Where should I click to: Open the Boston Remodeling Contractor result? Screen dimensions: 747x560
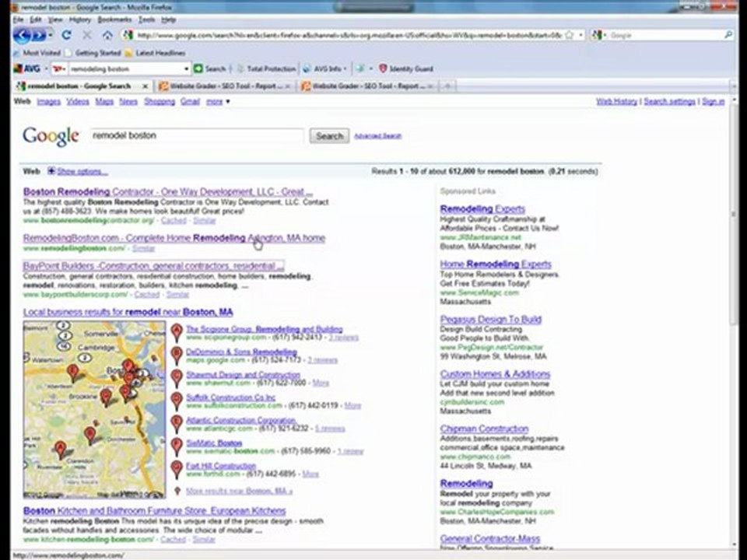168,192
